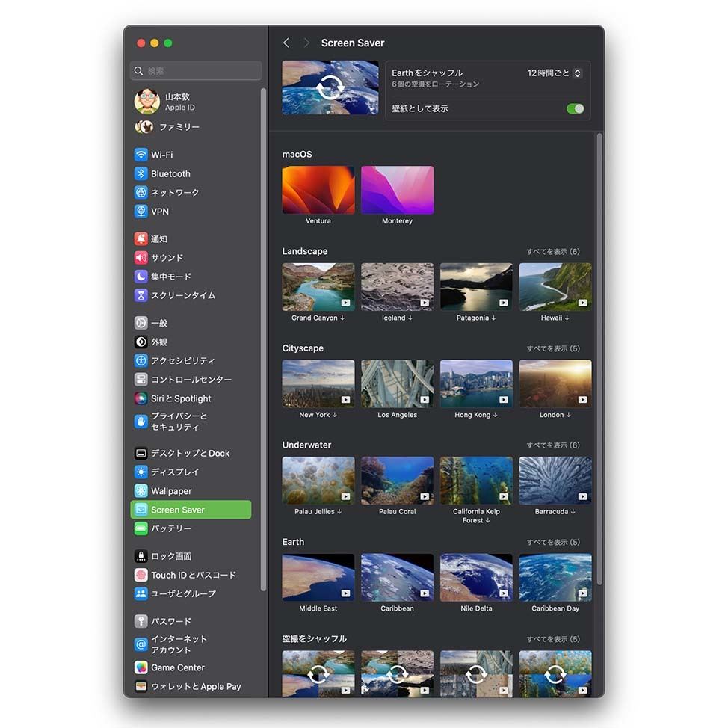Select the VPN icon in sidebar
The width and height of the screenshot is (728, 728).
(141, 212)
